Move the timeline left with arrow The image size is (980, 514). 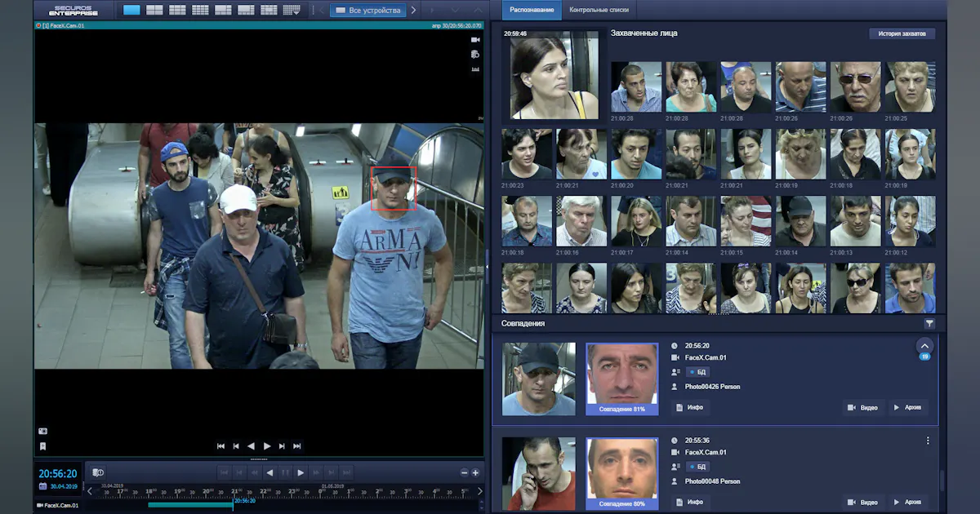point(90,491)
